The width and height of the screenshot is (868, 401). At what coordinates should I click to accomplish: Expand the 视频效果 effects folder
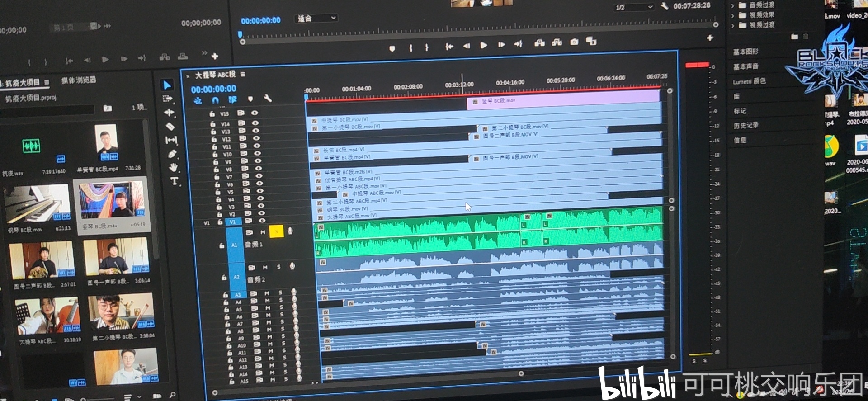(x=732, y=15)
